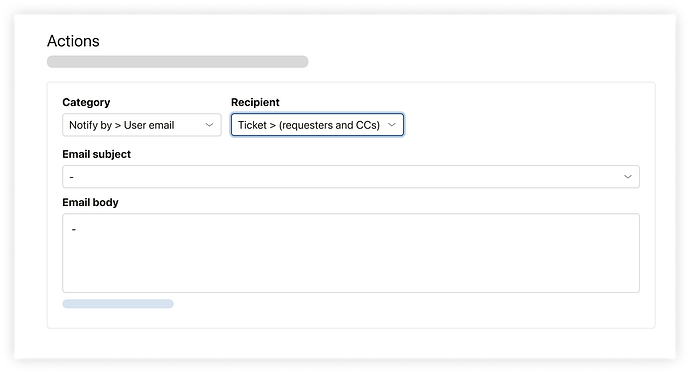Click the Recipient dropdown chevron arrow

click(392, 125)
